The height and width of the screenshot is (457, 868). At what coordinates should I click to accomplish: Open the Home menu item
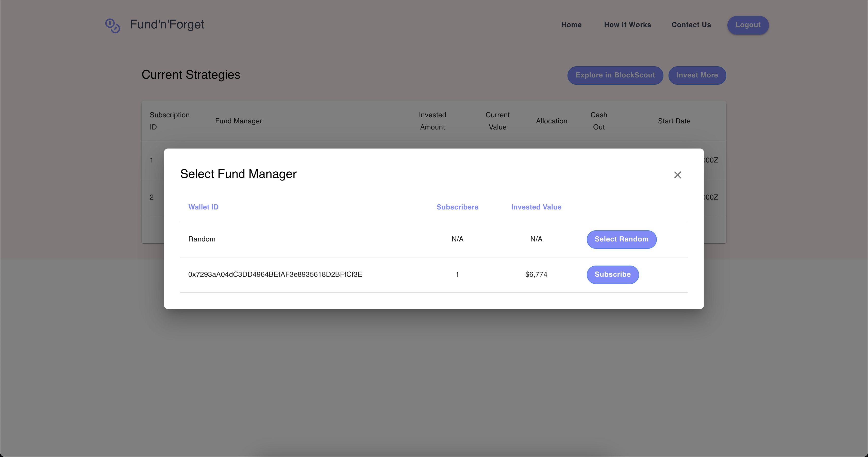[x=572, y=25]
